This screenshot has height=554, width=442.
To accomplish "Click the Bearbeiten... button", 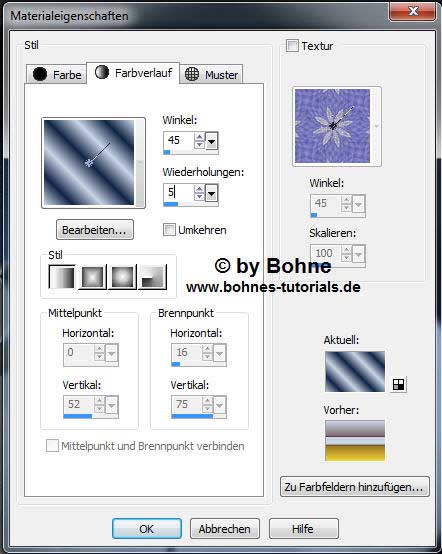I will (95, 230).
